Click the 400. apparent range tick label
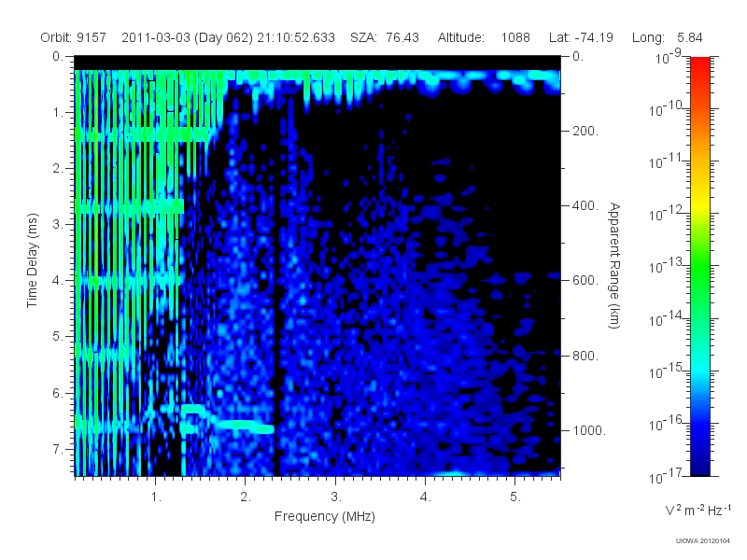747x560 pixels. click(585, 205)
